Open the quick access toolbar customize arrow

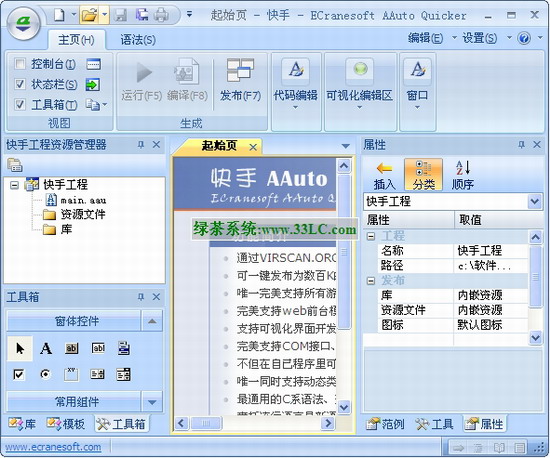(189, 15)
